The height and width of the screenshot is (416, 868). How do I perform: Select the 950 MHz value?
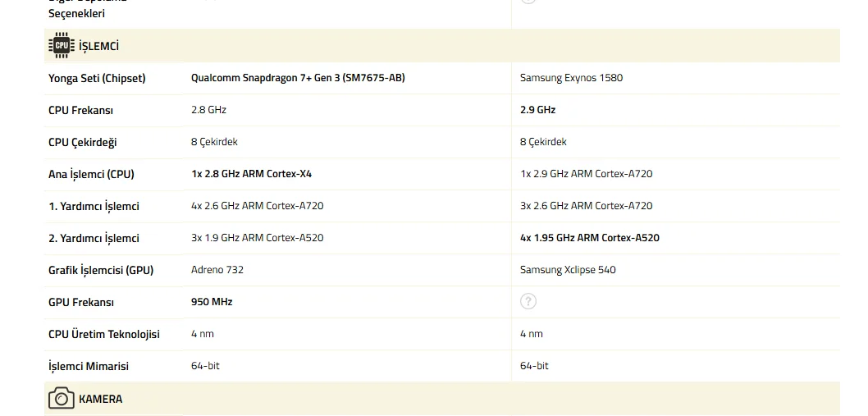click(212, 302)
